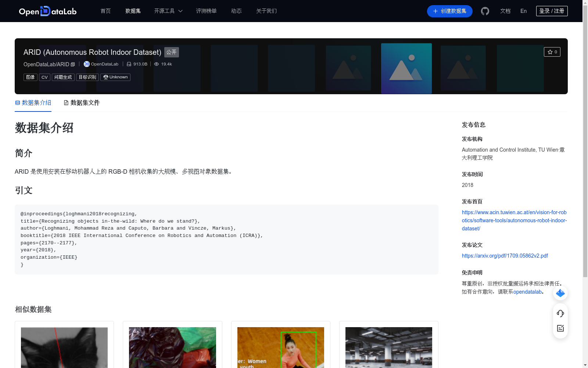The height and width of the screenshot is (368, 588).
Task: Click the 19.4k views eye icon
Action: coord(157,64)
